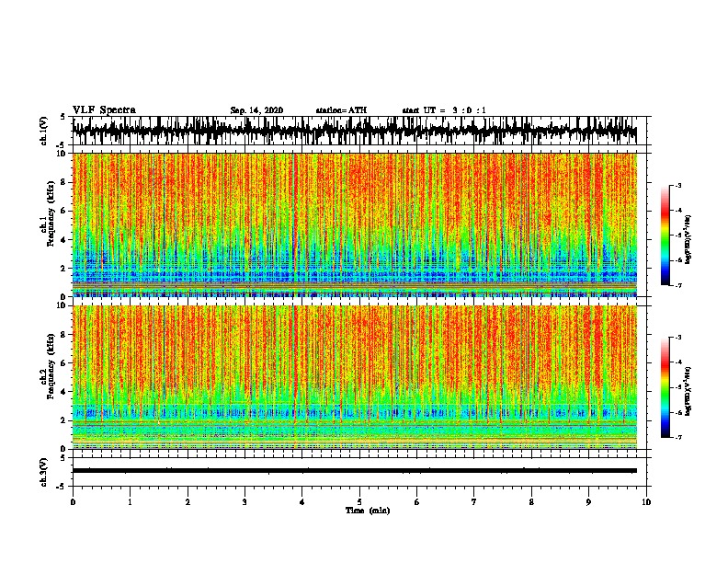Screen dimensions: 728x563
Task: Click the "8" kHz tick on ch.1 frequency axis
Action: coord(63,182)
